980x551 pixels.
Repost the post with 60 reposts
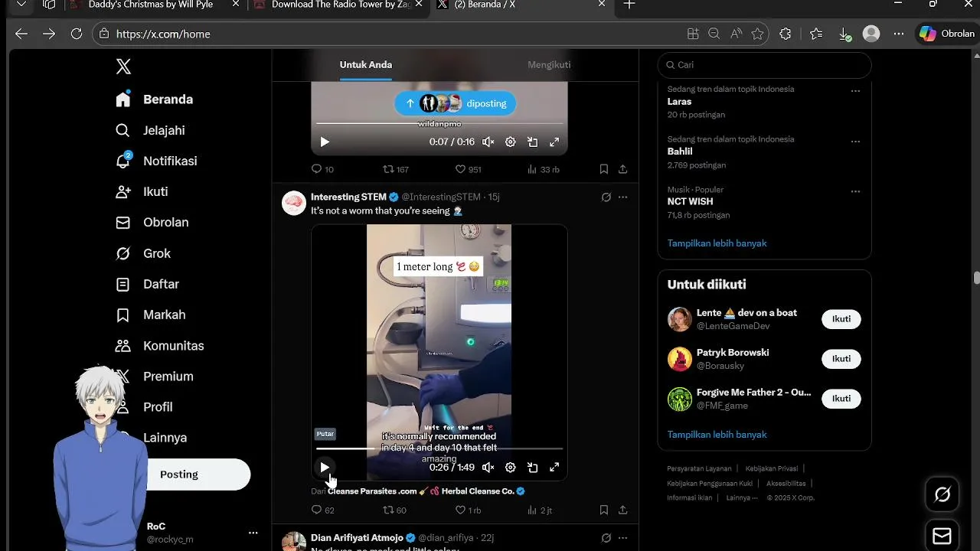(x=394, y=510)
